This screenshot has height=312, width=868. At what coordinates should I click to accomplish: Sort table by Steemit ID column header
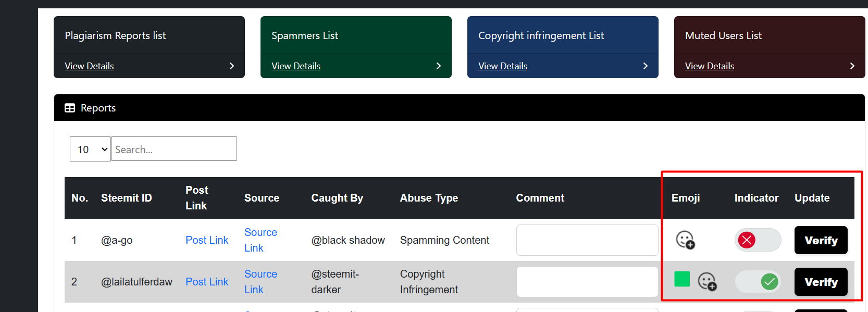coord(126,198)
